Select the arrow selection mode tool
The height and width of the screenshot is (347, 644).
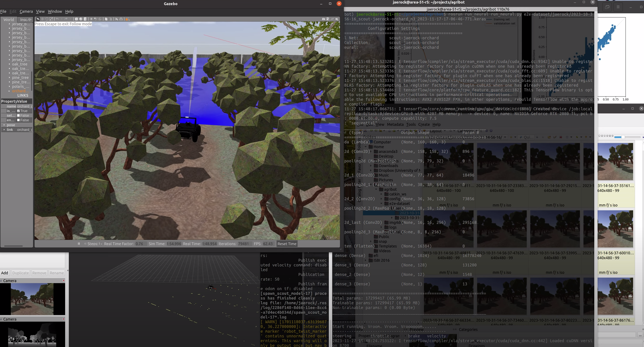[x=38, y=19]
